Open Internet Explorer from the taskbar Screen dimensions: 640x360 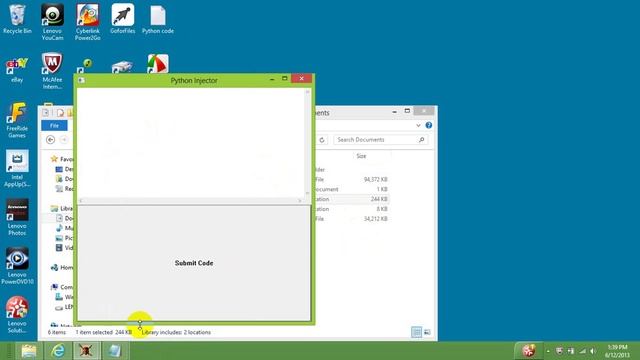pyautogui.click(x=58, y=351)
